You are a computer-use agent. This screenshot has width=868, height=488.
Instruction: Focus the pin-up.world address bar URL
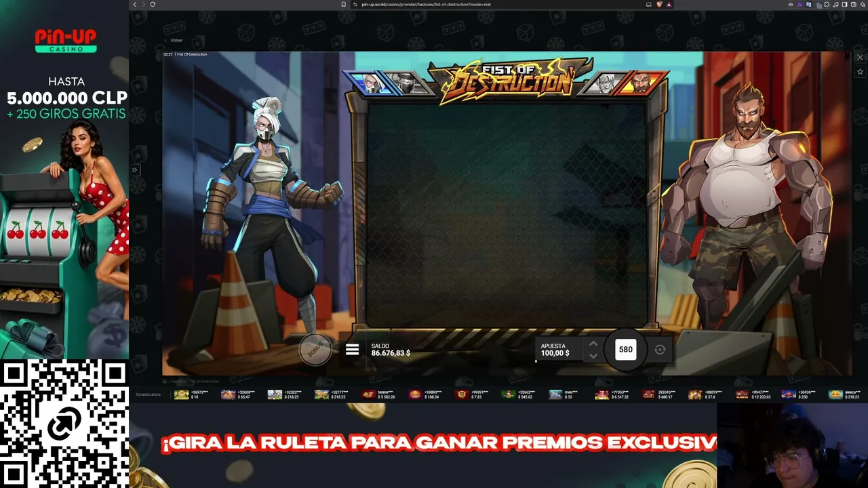[x=425, y=4]
